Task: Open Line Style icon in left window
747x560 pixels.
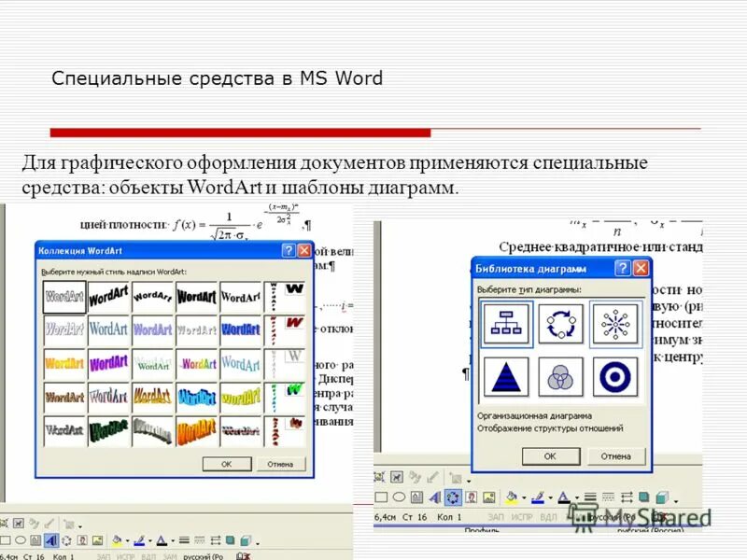Action: tap(184, 540)
